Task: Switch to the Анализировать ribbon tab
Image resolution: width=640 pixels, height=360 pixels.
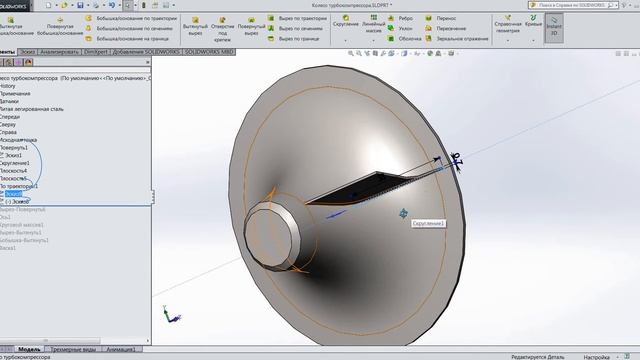Action: click(60, 52)
